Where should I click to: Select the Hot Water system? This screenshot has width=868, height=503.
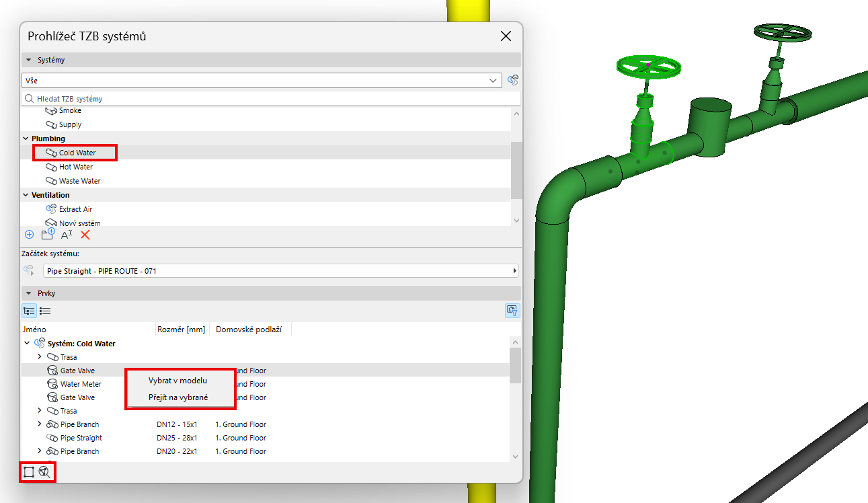76,167
